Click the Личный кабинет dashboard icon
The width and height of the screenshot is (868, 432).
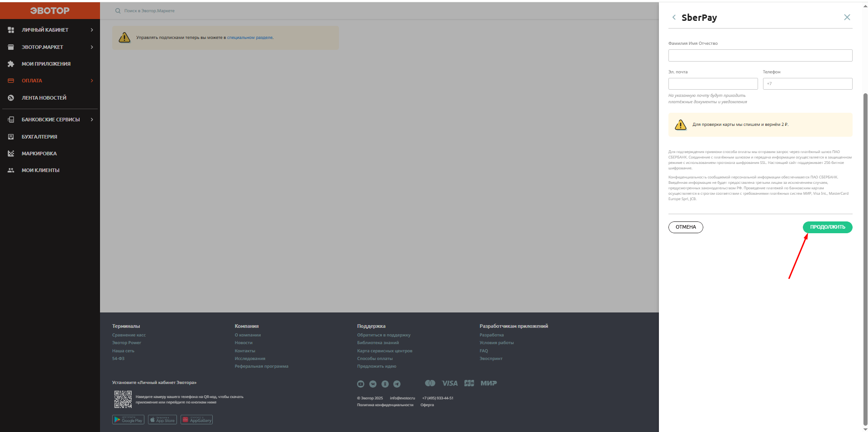tap(11, 30)
